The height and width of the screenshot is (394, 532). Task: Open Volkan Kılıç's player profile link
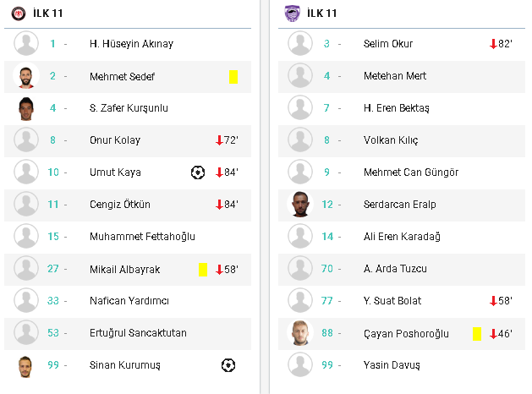point(391,140)
